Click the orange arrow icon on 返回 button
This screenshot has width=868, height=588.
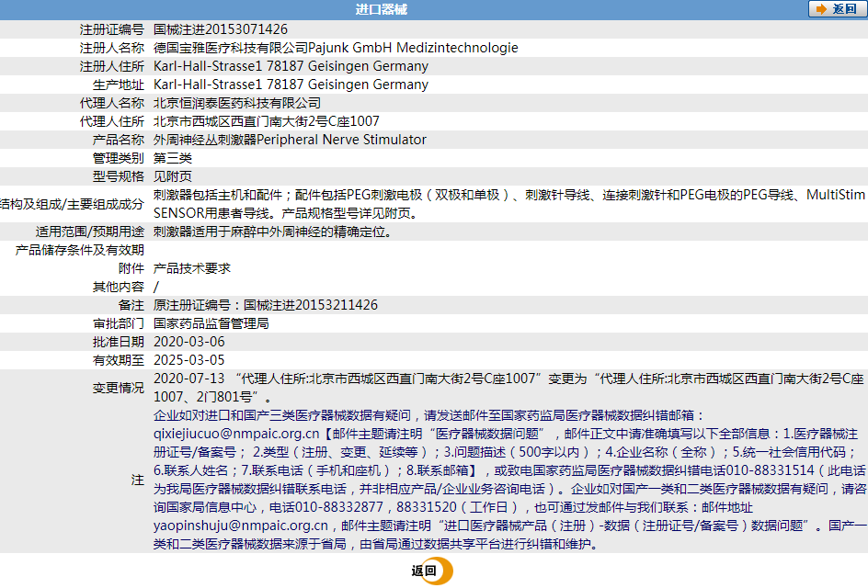[x=823, y=9]
